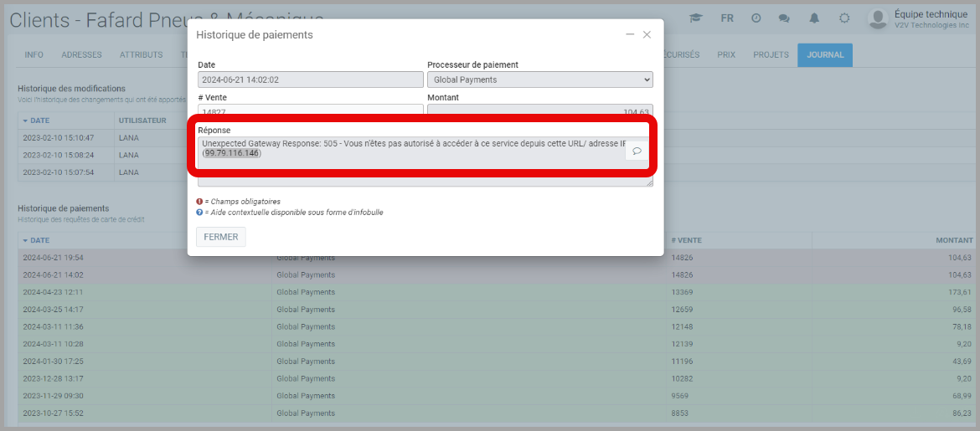The height and width of the screenshot is (431, 980).
Task: Sort payment history by DATE column
Action: pyautogui.click(x=38, y=240)
